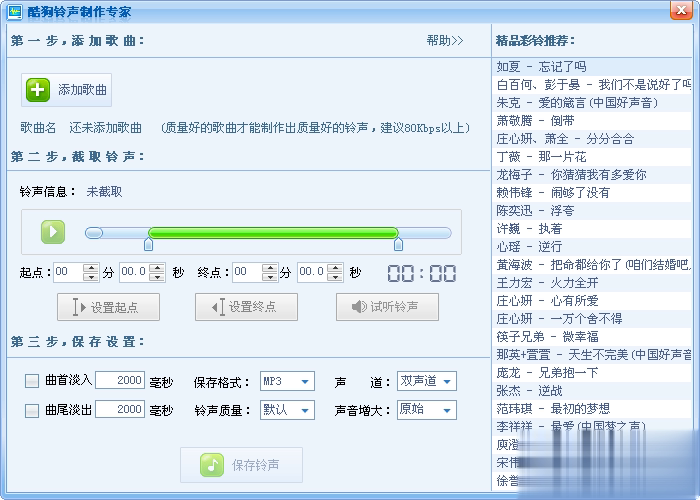Increase 起点 minutes with the up arrow
Viewport: 700px width, 500px height.
(91, 267)
